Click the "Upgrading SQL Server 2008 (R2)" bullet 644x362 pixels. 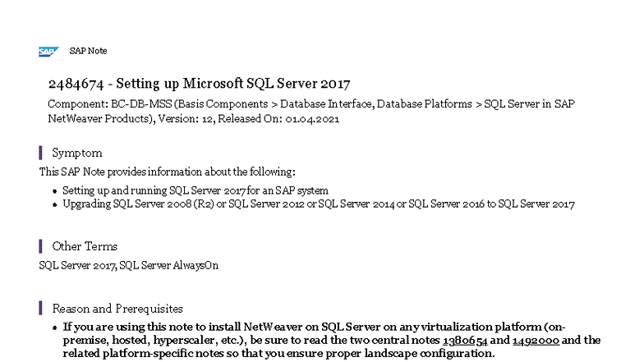[x=319, y=203]
